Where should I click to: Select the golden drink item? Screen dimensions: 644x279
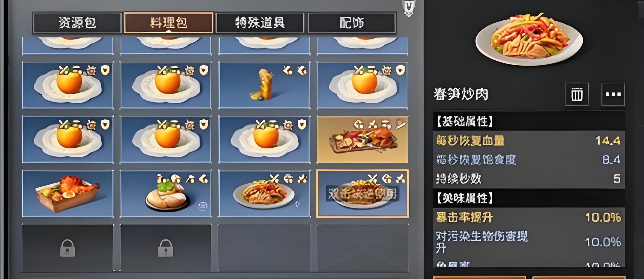click(x=264, y=85)
